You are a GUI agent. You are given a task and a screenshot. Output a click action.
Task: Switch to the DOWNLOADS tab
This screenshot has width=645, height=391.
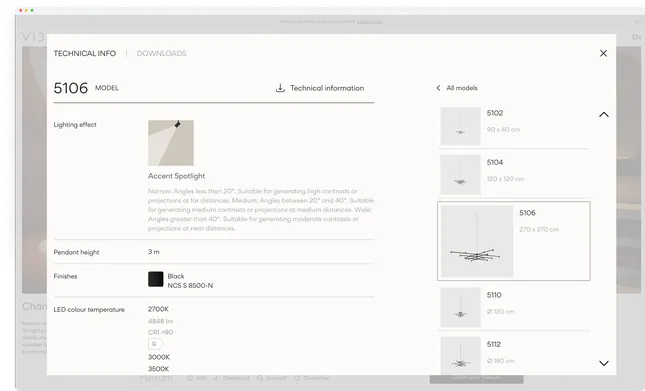161,53
